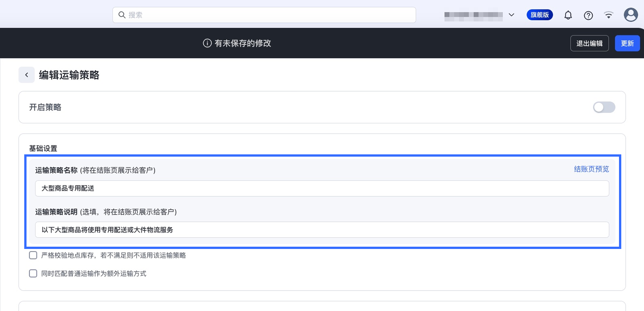The image size is (644, 311).
Task: Check the 严格校验地点库存 checkbox
Action: 33,255
